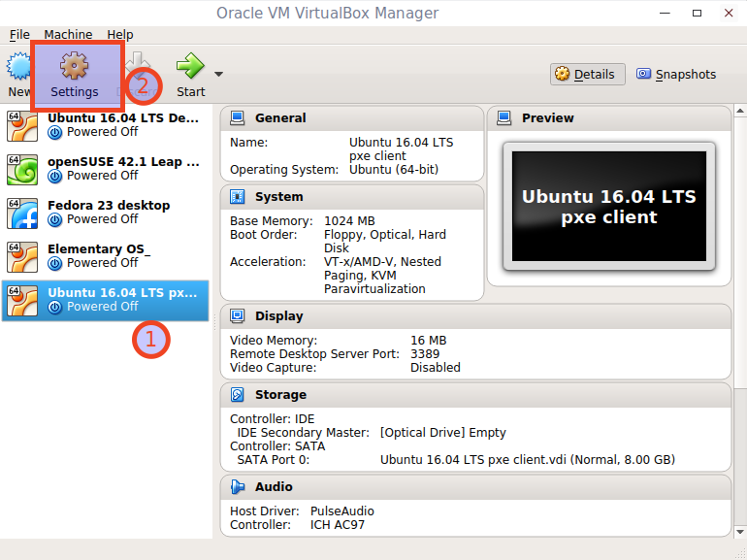Open the Audio section heading

click(274, 486)
